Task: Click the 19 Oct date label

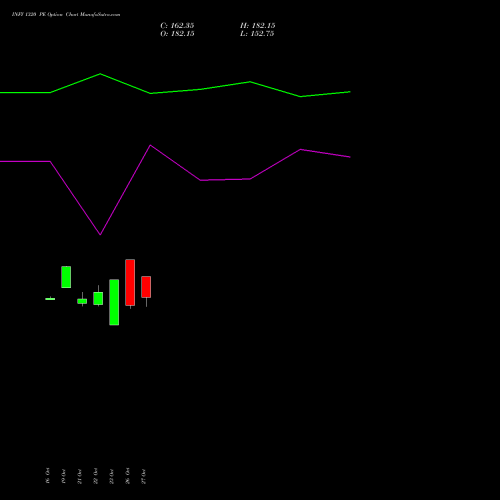Action: pyautogui.click(x=64, y=476)
